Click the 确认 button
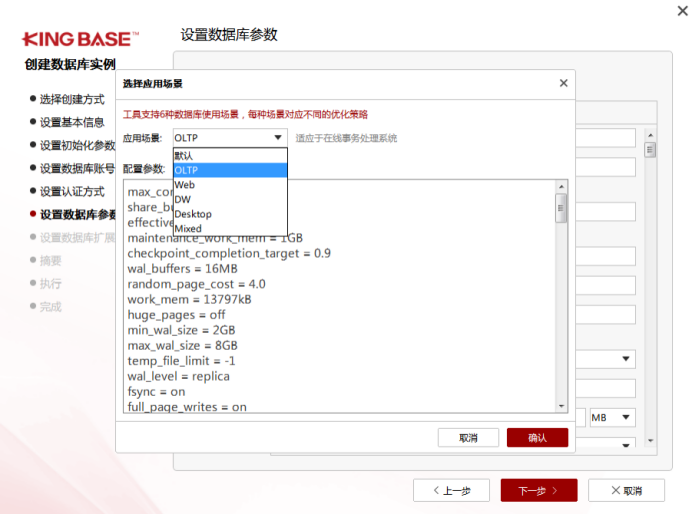 click(x=537, y=438)
